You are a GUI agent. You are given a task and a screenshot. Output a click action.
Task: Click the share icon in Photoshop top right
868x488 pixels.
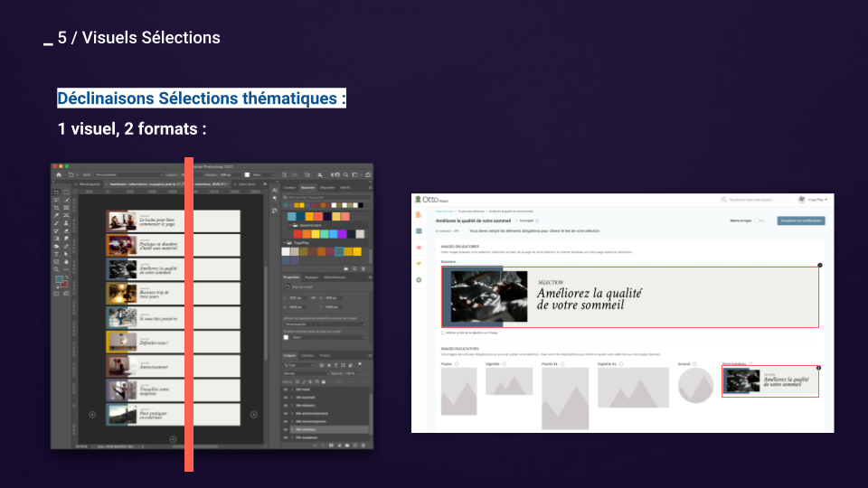(368, 174)
